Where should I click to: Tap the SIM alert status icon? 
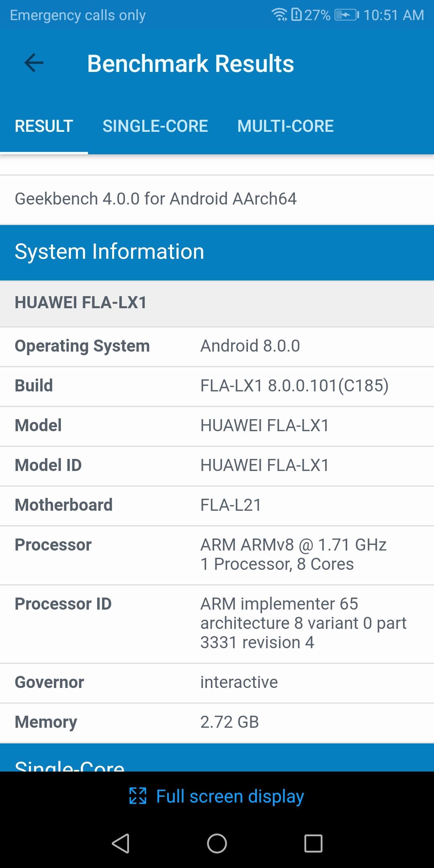[x=296, y=14]
